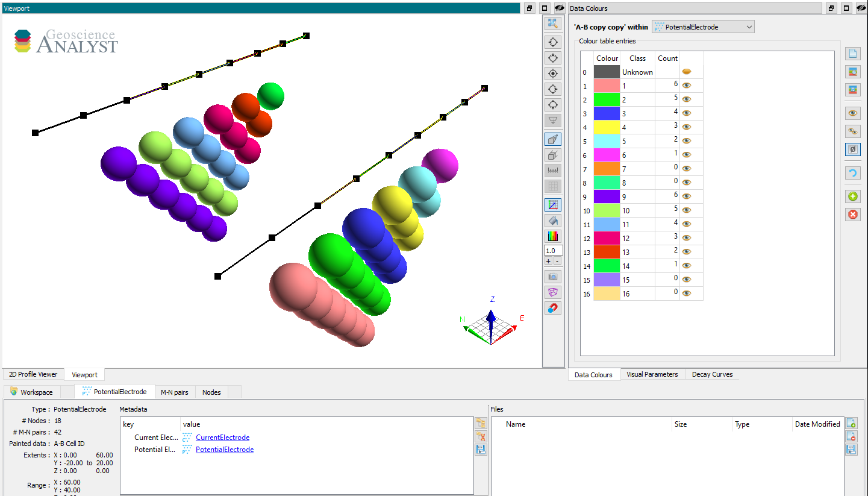Toggle the eye for class 14
Viewport: 868px width, 496px height.
point(686,266)
